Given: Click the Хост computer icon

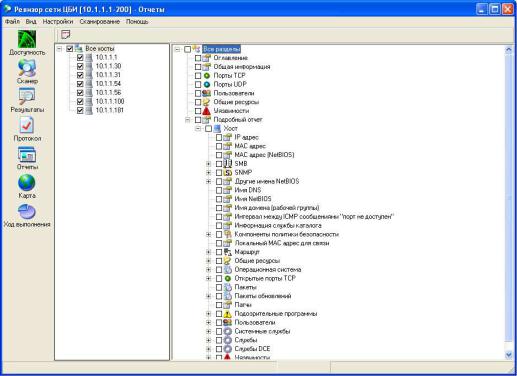Looking at the screenshot, I should coord(217,128).
